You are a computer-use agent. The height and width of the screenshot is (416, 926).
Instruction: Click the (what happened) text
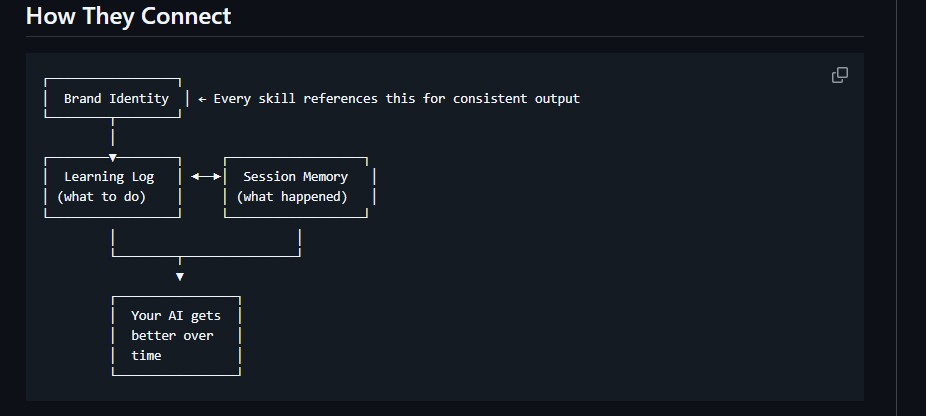pos(292,197)
